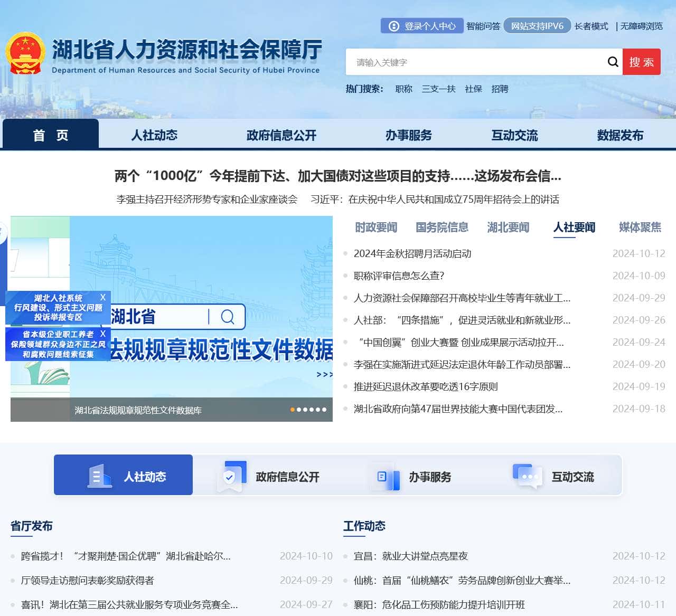Select the first carousel indicator dot
This screenshot has height=616, width=676.
click(x=293, y=410)
